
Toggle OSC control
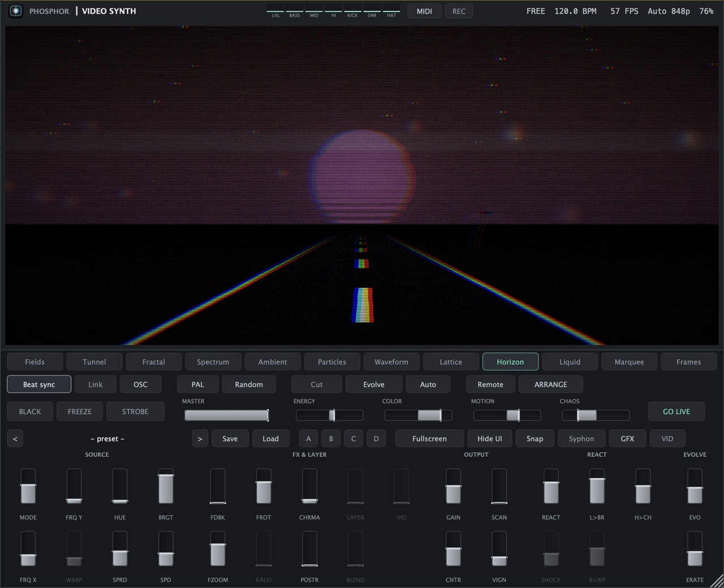pos(141,384)
